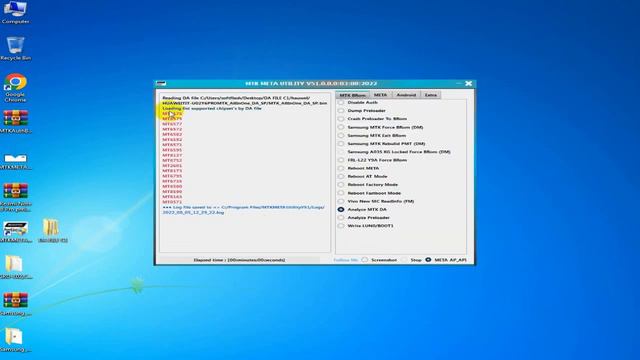Select Samsung MTK Force BRom (DM)
Image resolution: width=640 pixels, height=360 pixels.
341,127
